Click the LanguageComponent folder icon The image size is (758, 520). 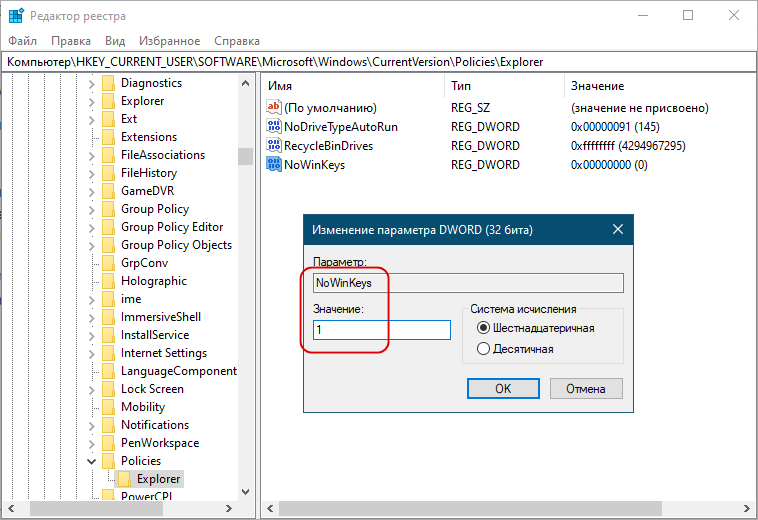pyautogui.click(x=108, y=371)
